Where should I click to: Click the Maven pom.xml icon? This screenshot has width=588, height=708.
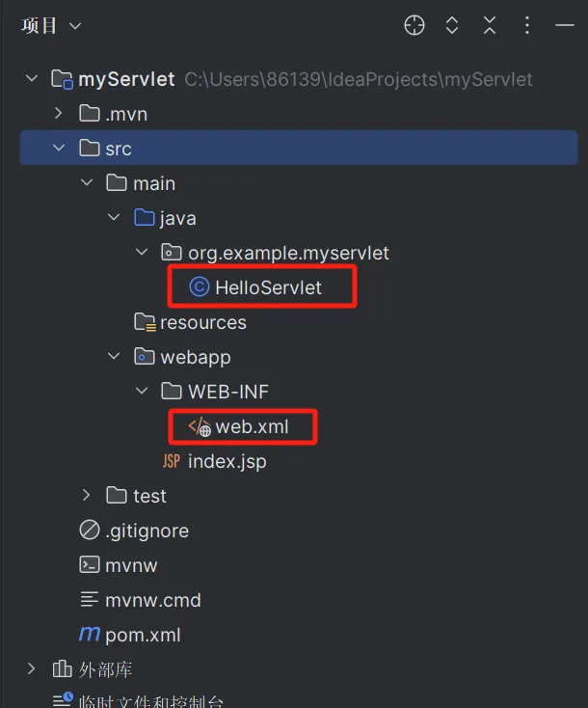(x=90, y=634)
